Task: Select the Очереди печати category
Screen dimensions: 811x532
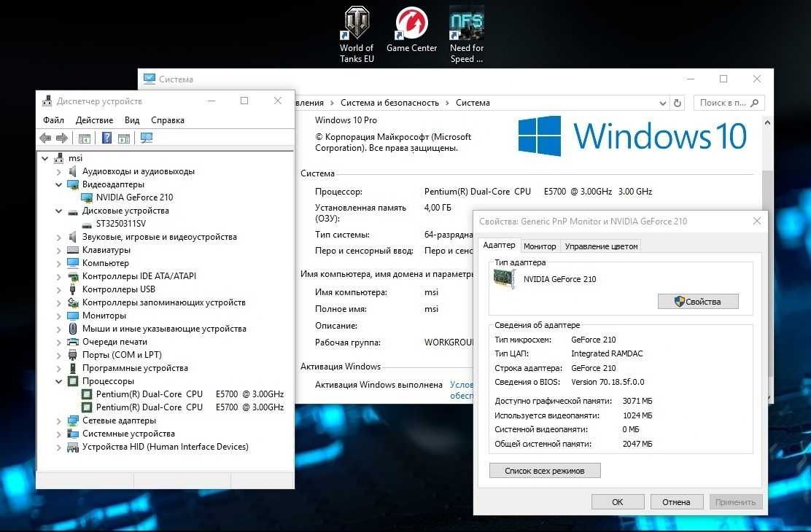Action: pyautogui.click(x=115, y=343)
